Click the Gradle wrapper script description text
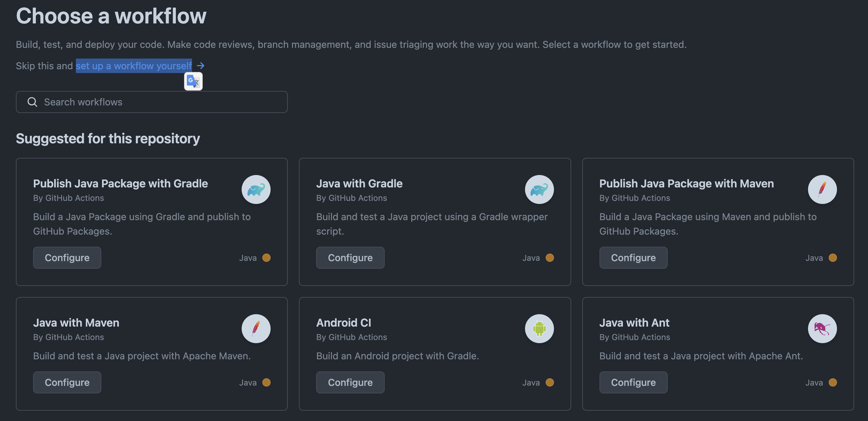This screenshot has height=421, width=868. 432,224
